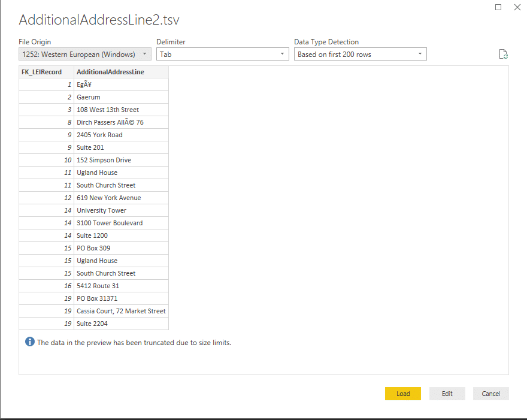Viewport: 527px width, 420px height.
Task: Click the info icon beside truncation message
Action: tap(29, 342)
